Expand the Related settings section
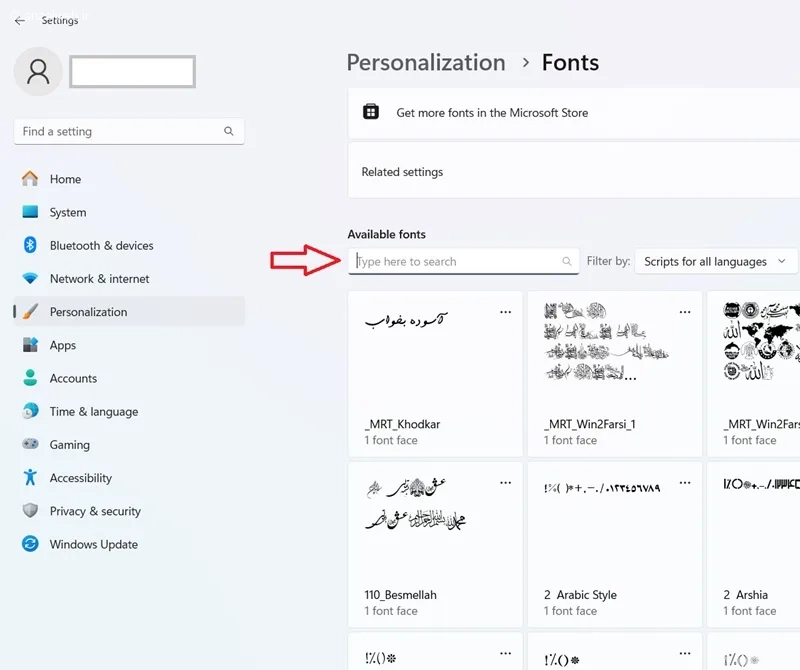800x670 pixels. (574, 172)
